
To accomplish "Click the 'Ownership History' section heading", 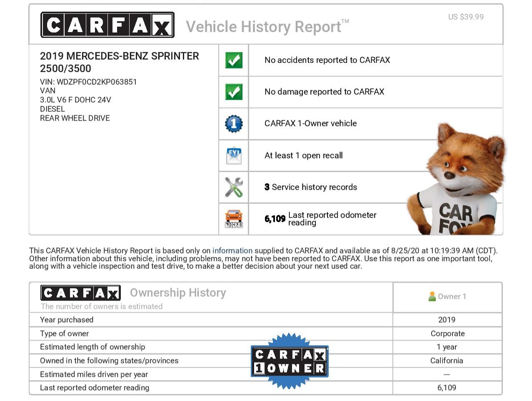I will coord(178,293).
